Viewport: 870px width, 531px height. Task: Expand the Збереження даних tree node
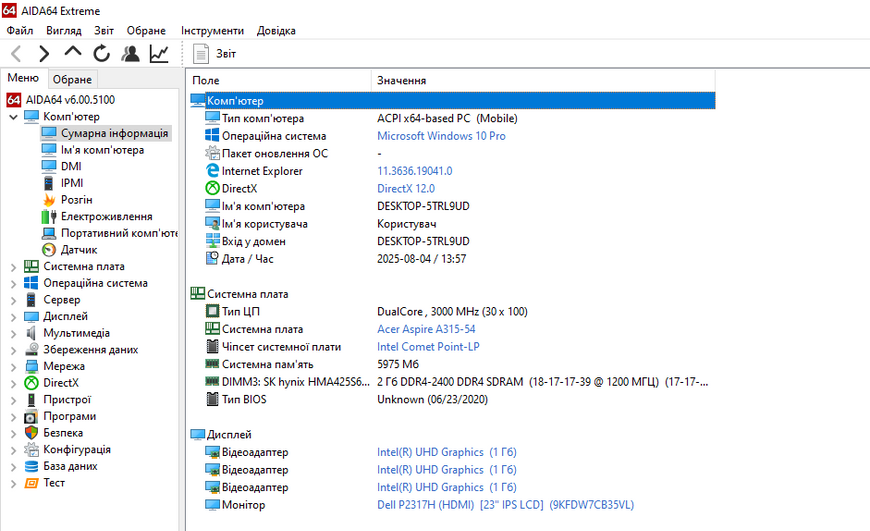pos(14,350)
